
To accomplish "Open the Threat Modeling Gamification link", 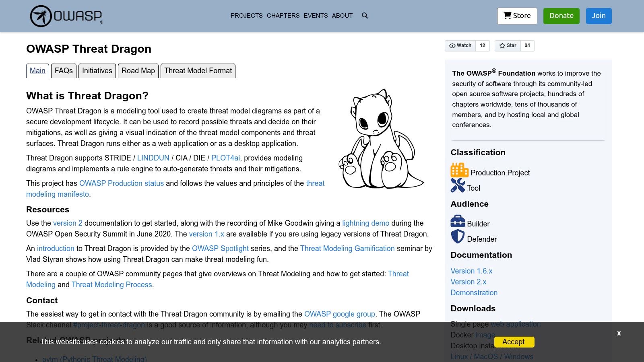I will 347,249.
